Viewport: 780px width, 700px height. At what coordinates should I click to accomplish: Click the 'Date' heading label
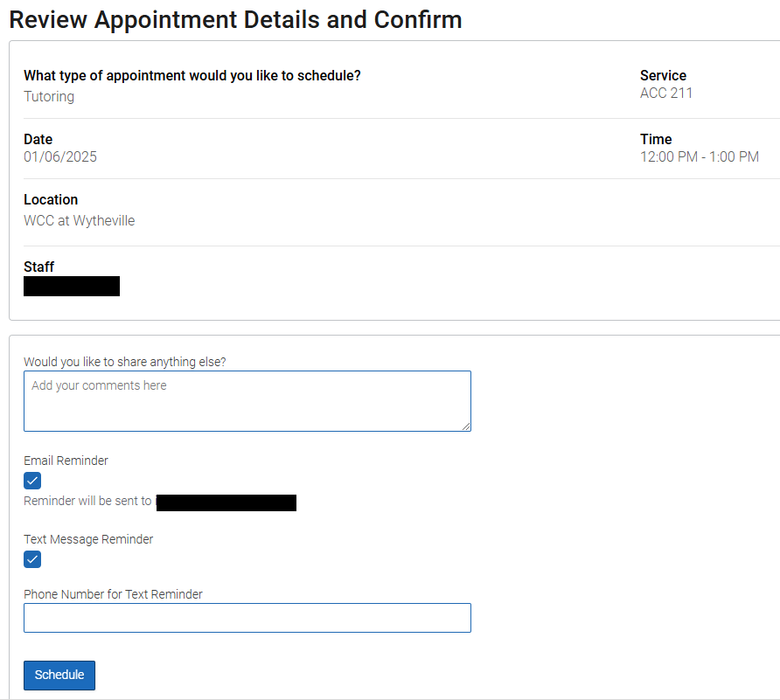tap(38, 139)
